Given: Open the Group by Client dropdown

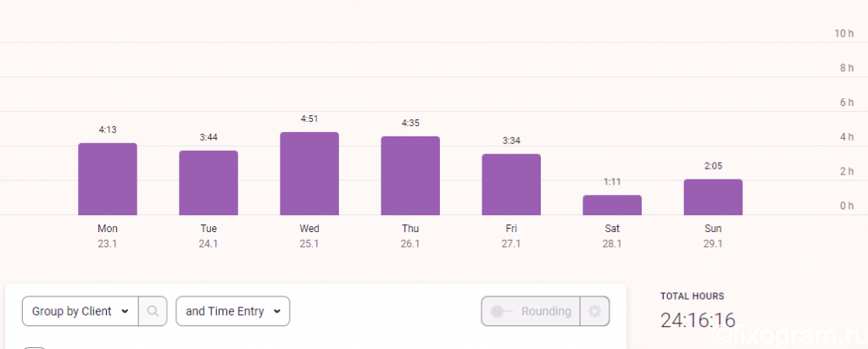Looking at the screenshot, I should click(x=81, y=312).
